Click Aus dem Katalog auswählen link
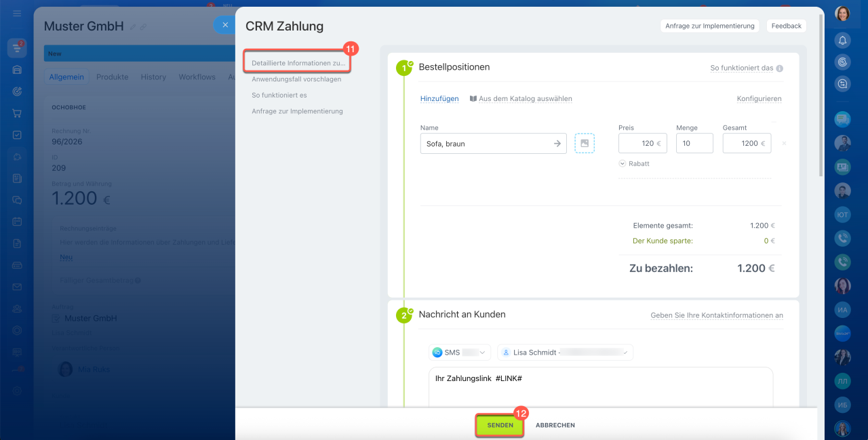Viewport: 868px width, 440px height. coord(526,98)
